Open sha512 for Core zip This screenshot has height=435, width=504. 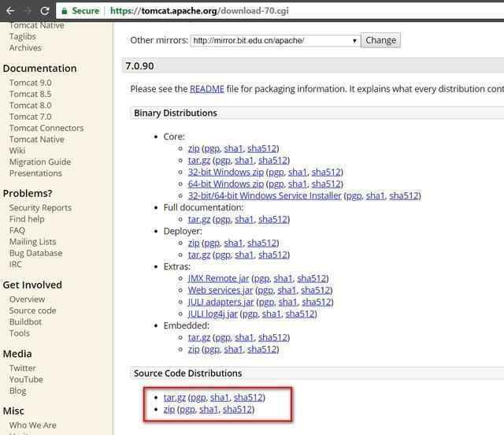click(261, 148)
